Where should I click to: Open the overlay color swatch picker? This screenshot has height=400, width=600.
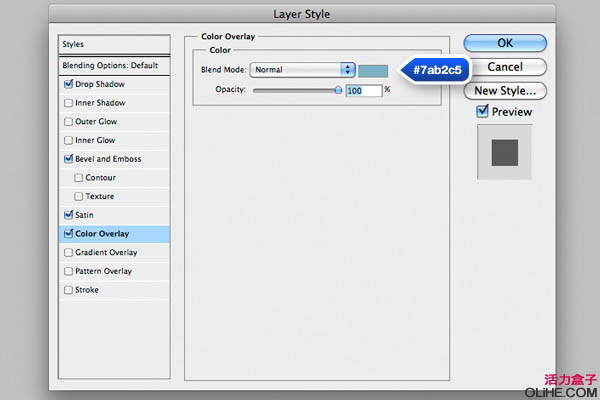pos(373,71)
